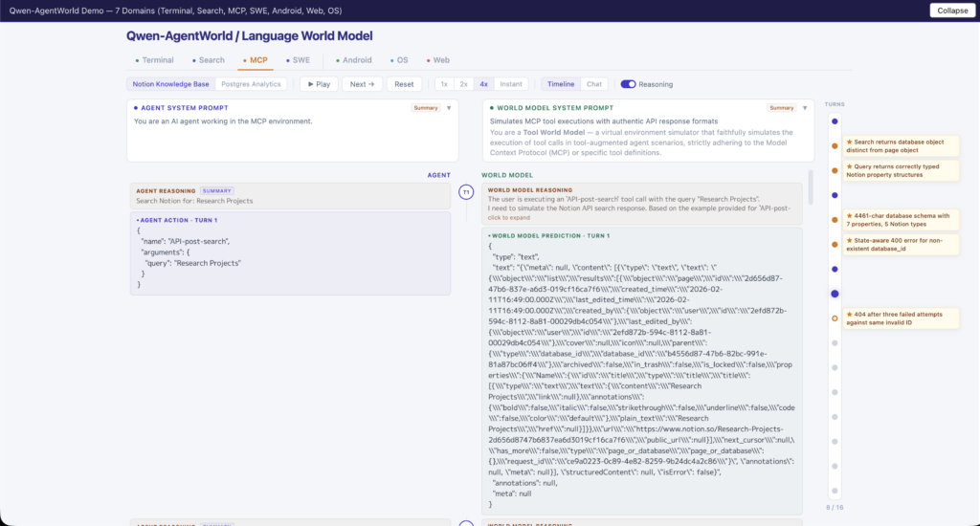
Task: Click the world model panel scrollbar
Action: point(811,186)
